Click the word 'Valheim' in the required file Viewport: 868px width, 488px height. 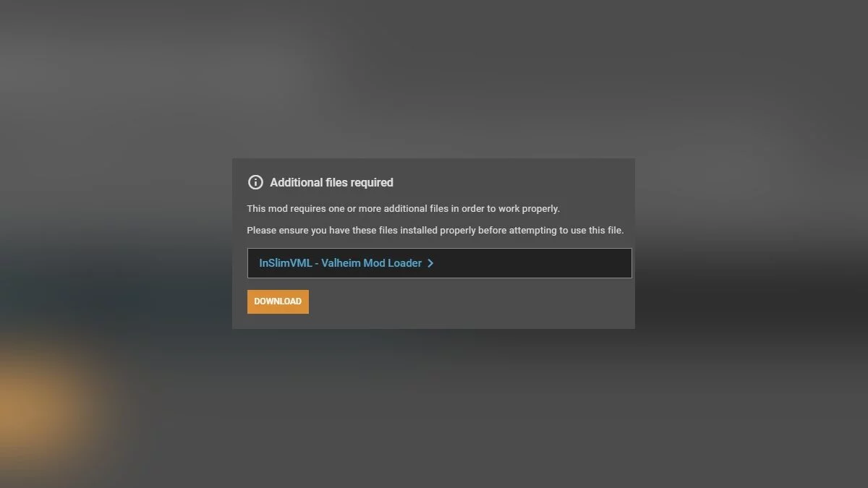click(341, 263)
